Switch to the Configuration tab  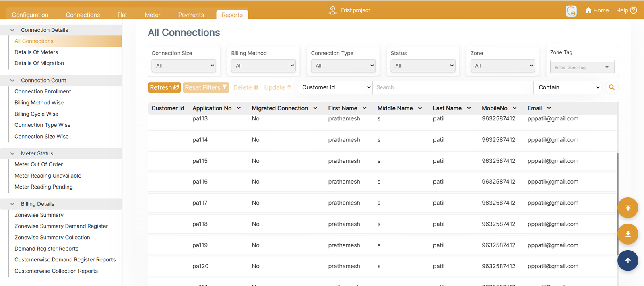(x=30, y=15)
